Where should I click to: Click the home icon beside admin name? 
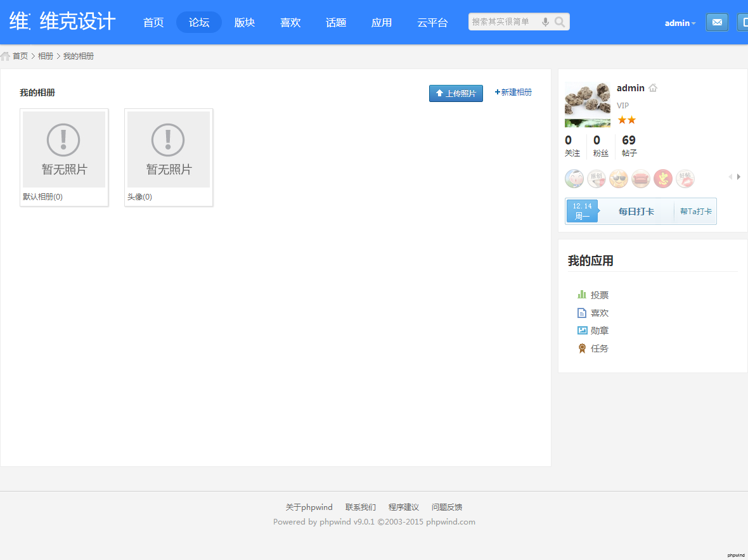click(x=653, y=88)
